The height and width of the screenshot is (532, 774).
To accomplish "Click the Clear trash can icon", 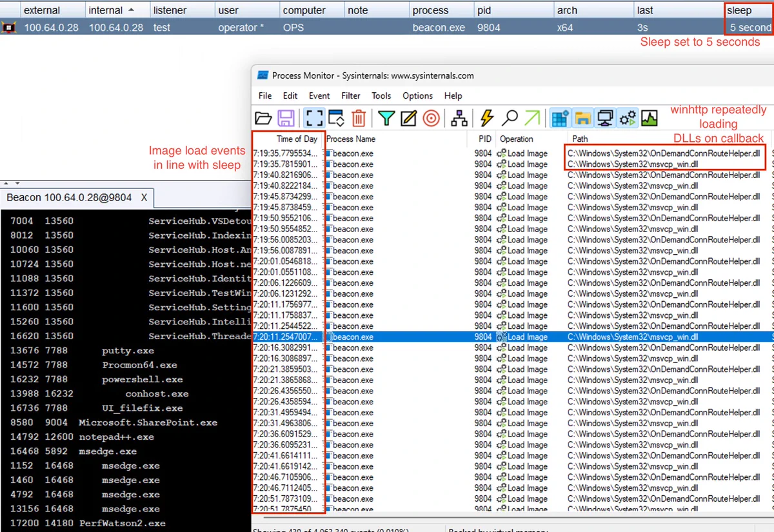I will point(359,118).
